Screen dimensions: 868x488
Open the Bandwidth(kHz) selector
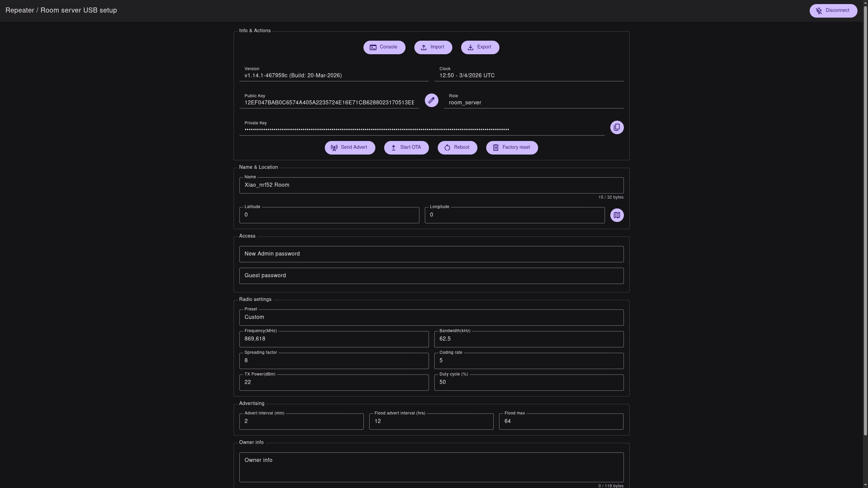(x=528, y=339)
